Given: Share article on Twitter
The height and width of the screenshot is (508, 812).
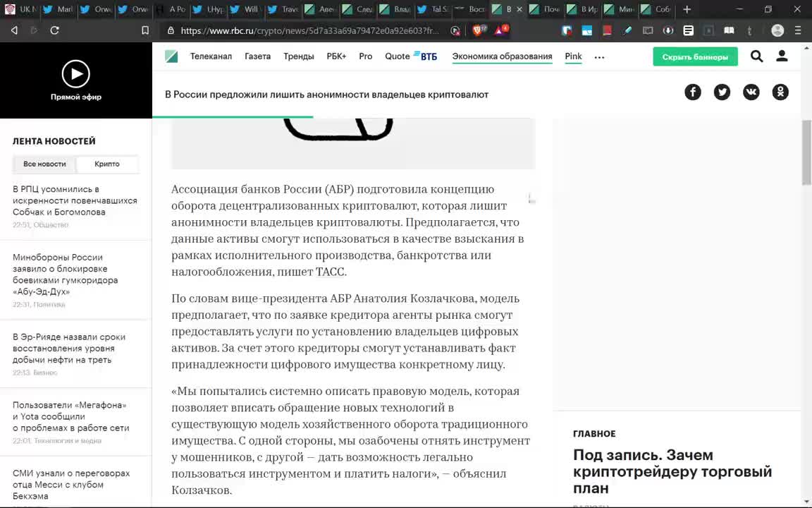Looking at the screenshot, I should [722, 92].
